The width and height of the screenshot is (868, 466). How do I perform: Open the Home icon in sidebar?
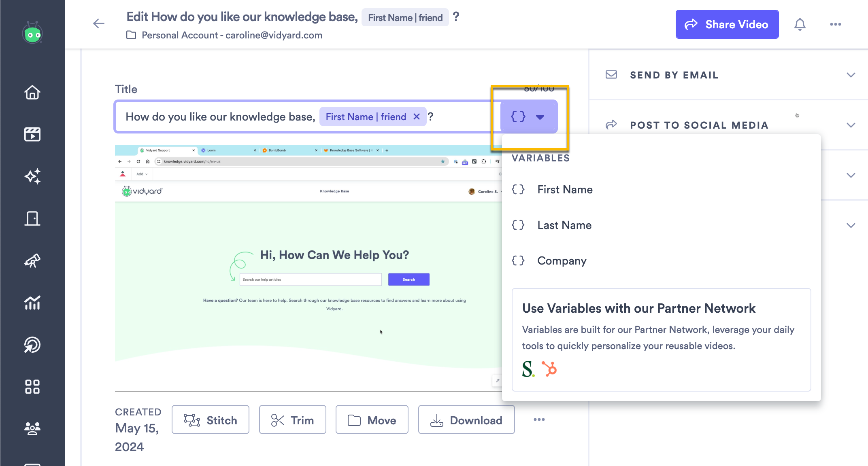click(32, 92)
